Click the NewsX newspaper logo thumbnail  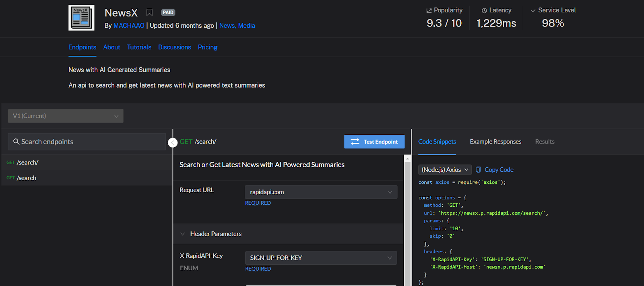click(x=81, y=18)
